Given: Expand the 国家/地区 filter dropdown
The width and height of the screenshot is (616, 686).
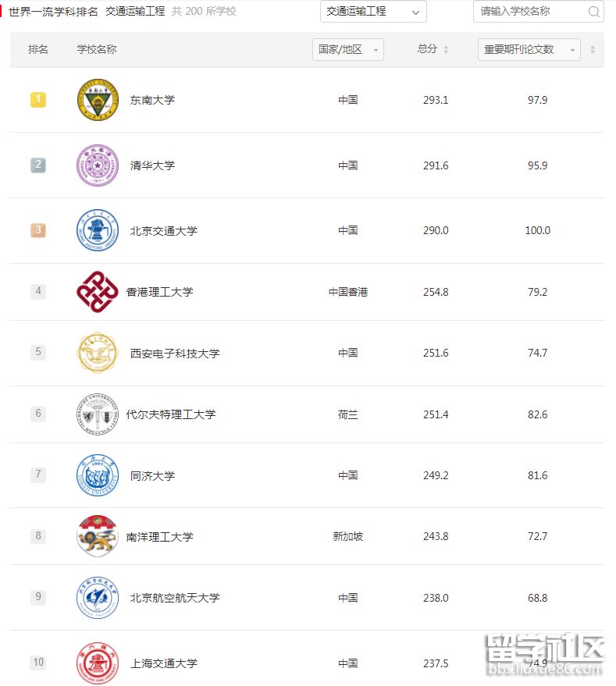Looking at the screenshot, I should pos(348,49).
